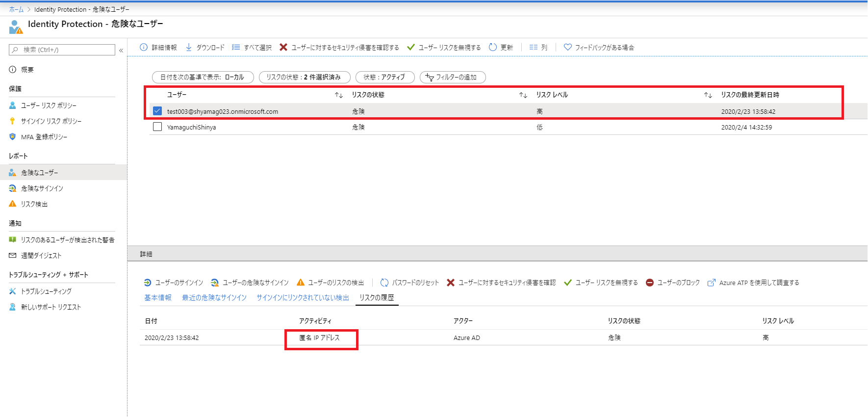Sort by ユーザー column arrows
This screenshot has width=868, height=417.
(x=339, y=95)
